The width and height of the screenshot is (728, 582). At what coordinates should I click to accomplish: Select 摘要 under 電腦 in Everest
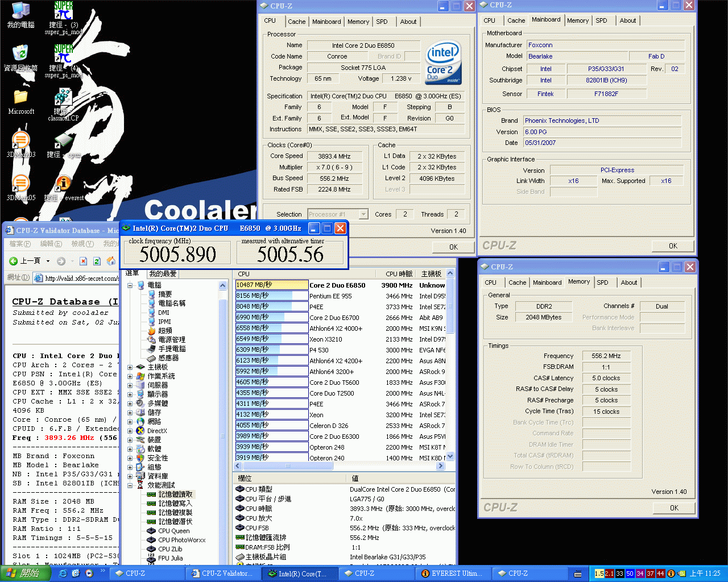(165, 294)
